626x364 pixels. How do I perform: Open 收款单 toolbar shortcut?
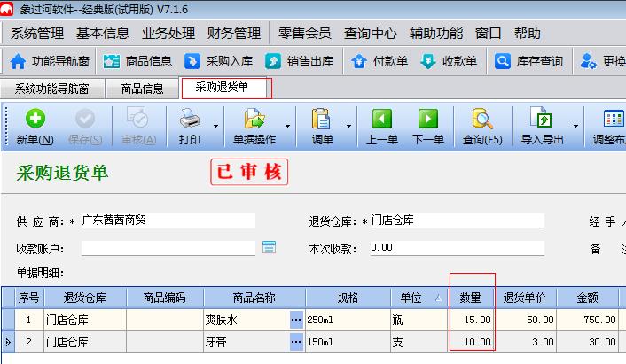(x=449, y=61)
